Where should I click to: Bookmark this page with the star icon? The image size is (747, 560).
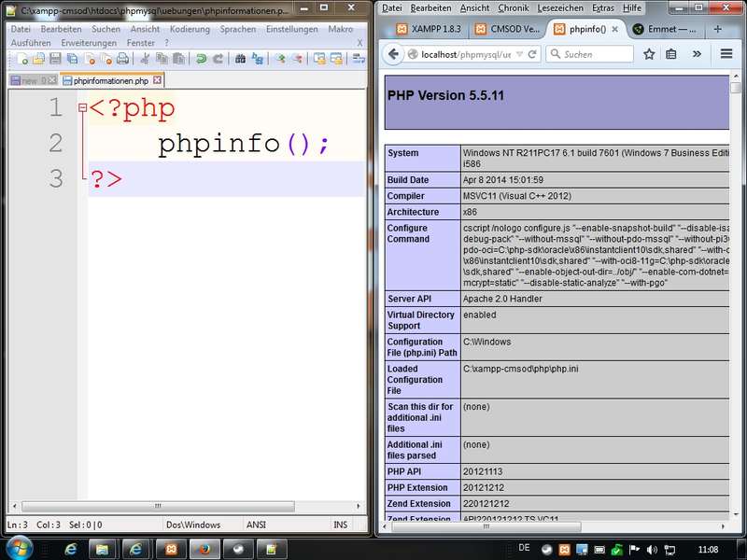coord(649,54)
